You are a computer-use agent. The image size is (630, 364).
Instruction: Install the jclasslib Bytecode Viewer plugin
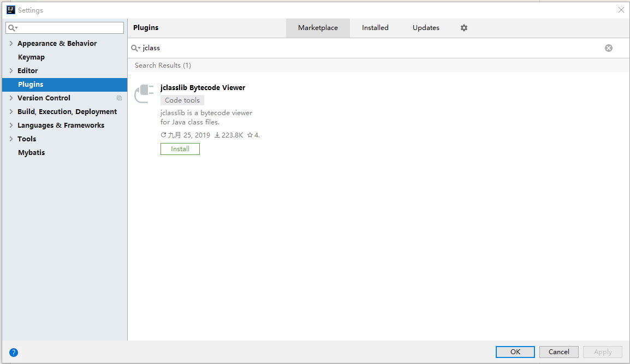tap(180, 149)
